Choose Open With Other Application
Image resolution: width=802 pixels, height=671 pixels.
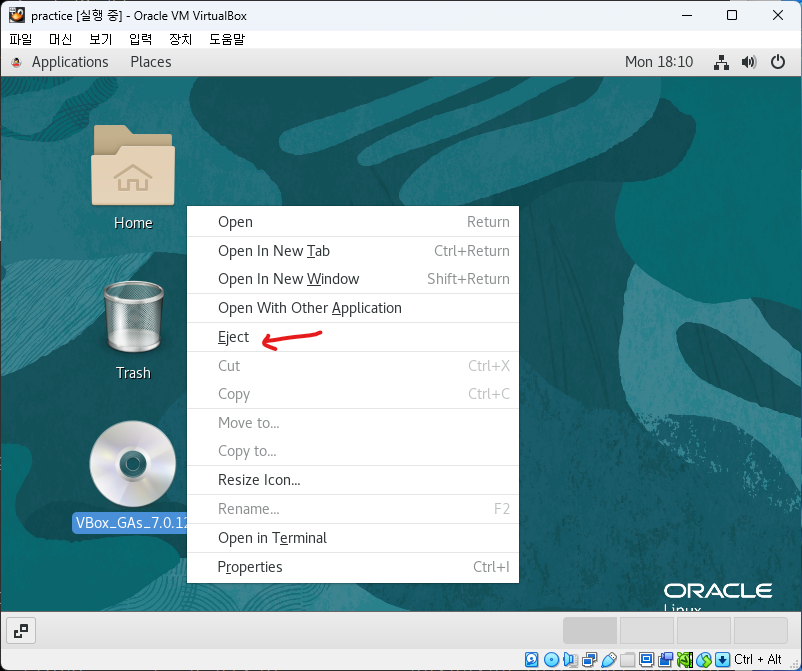[353, 308]
